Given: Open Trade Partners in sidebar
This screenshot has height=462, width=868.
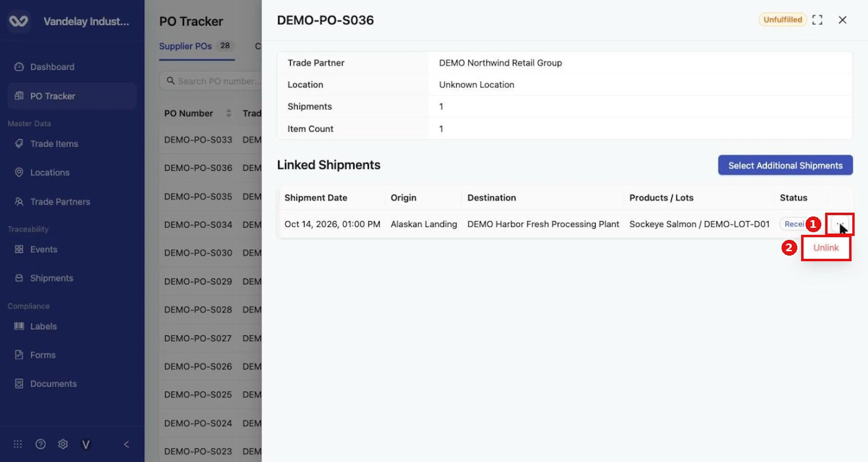Looking at the screenshot, I should pos(72,202).
